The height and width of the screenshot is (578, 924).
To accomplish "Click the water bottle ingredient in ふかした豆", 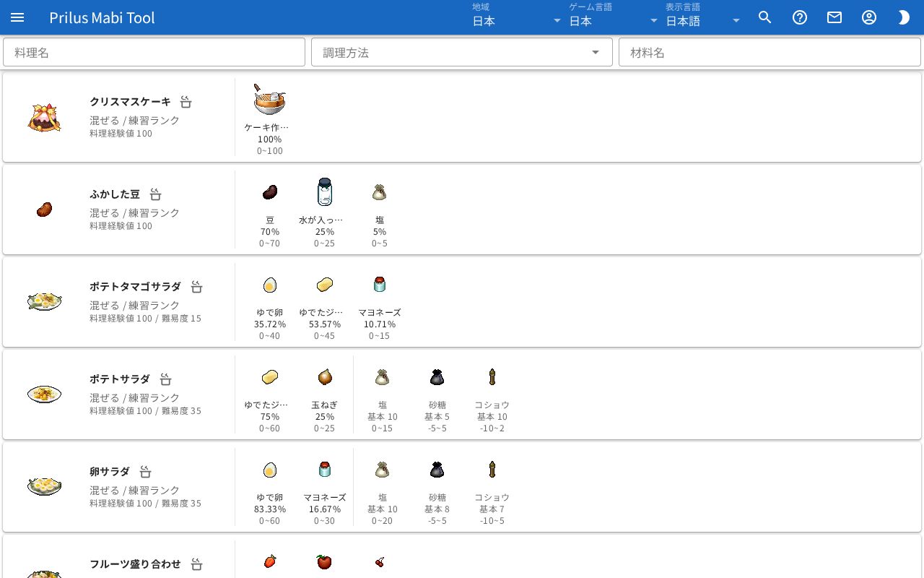I will coord(325,192).
